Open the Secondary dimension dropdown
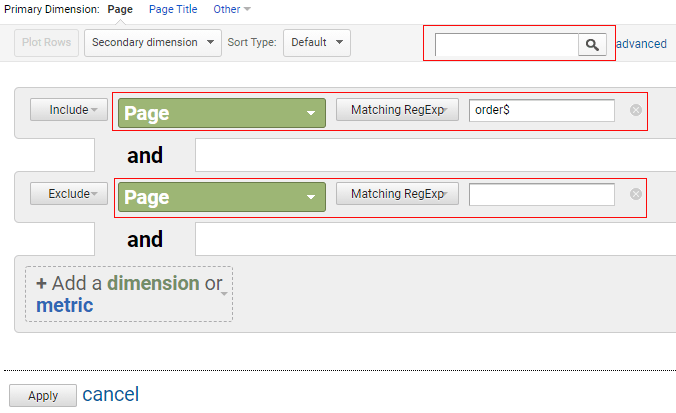Image resolution: width=676 pixels, height=413 pixels. [153, 43]
